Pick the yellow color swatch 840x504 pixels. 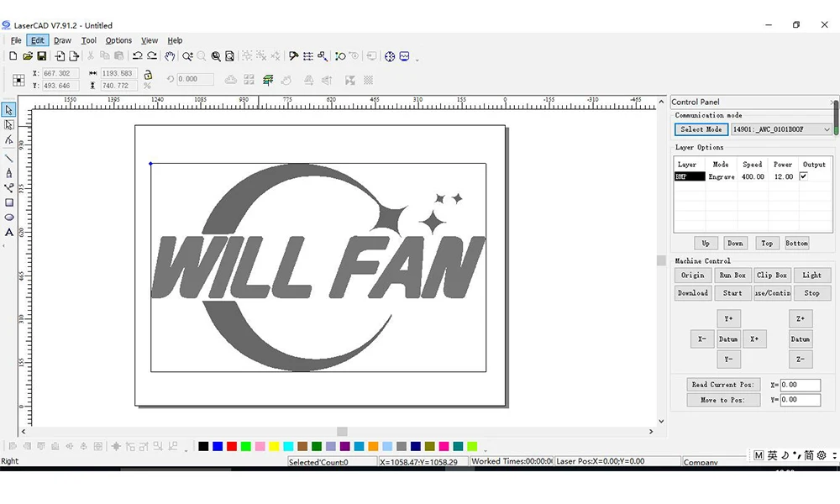(x=275, y=446)
